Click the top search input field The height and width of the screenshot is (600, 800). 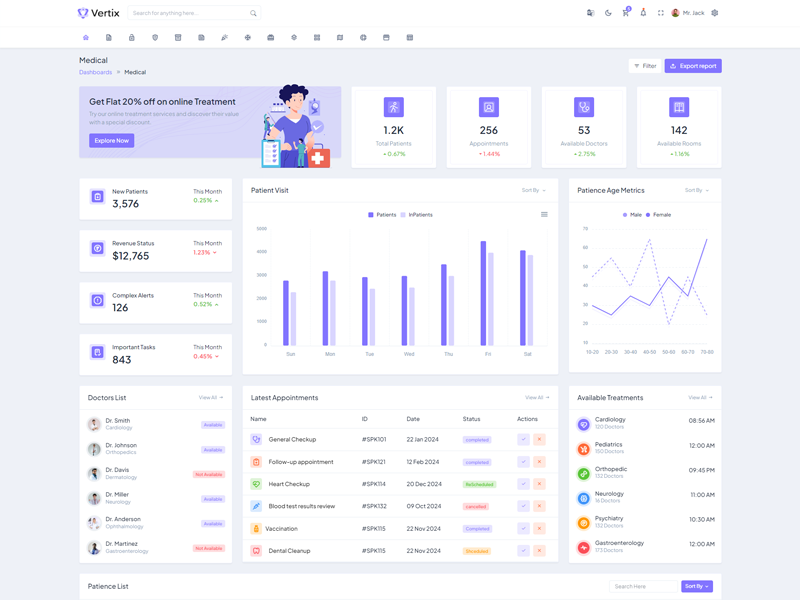188,13
